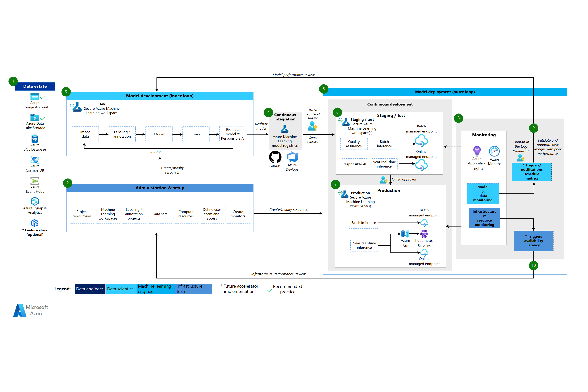Viewport: 588px width, 392px height.
Task: Click the Staging / test workspace icon
Action: 344,122
